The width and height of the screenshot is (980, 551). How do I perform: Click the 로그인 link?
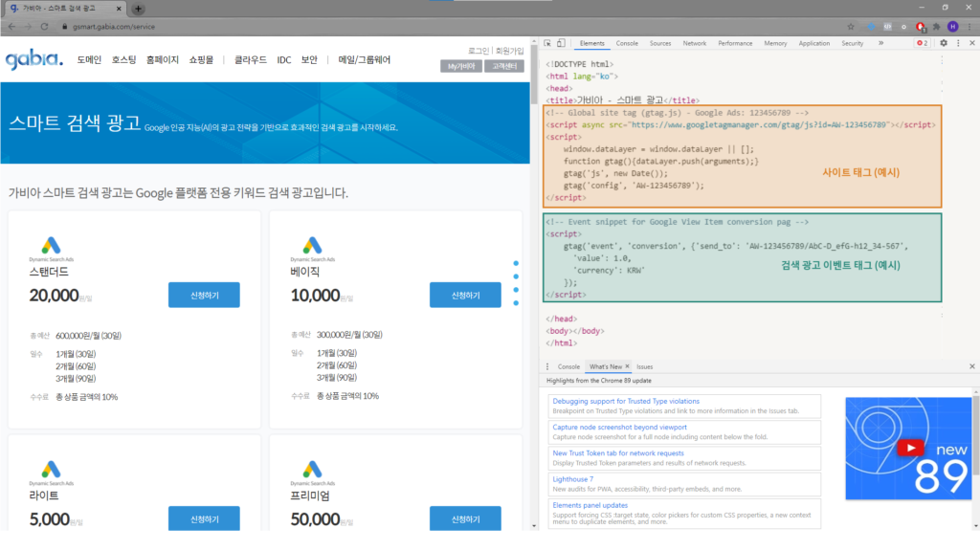pos(479,51)
